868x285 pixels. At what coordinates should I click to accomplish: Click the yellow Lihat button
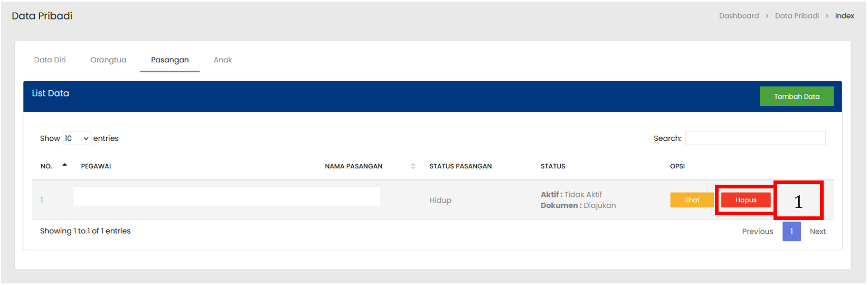(x=692, y=200)
